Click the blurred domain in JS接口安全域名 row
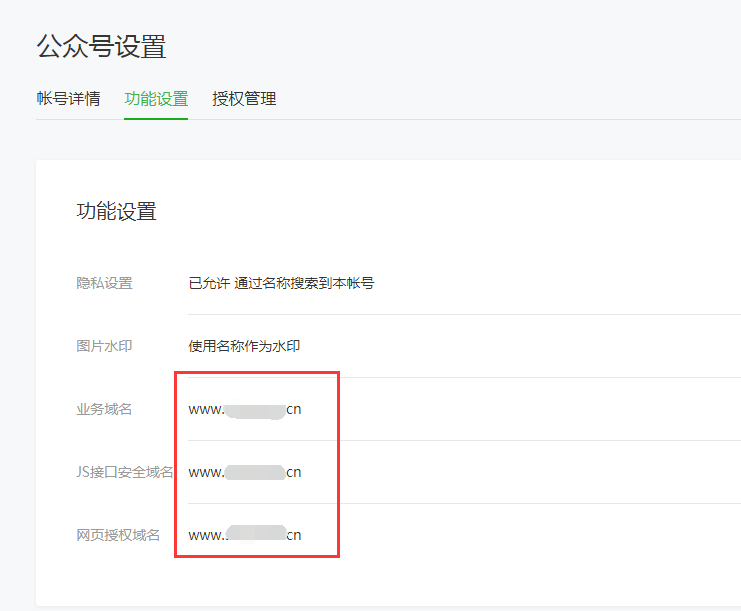Image resolution: width=741 pixels, height=611 pixels. (x=255, y=472)
